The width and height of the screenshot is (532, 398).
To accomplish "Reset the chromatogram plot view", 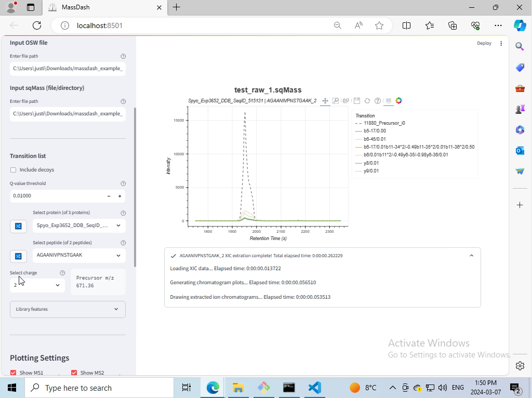I will click(x=367, y=101).
